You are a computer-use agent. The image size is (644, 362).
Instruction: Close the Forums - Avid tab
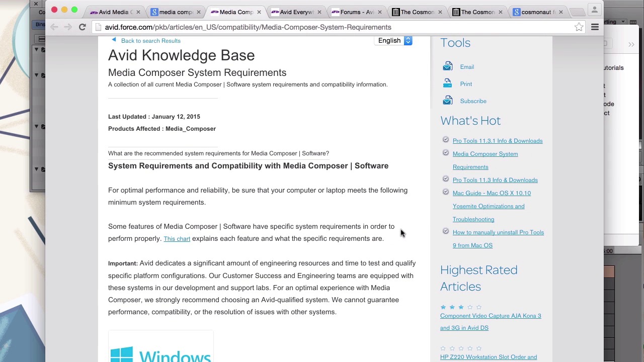(379, 12)
